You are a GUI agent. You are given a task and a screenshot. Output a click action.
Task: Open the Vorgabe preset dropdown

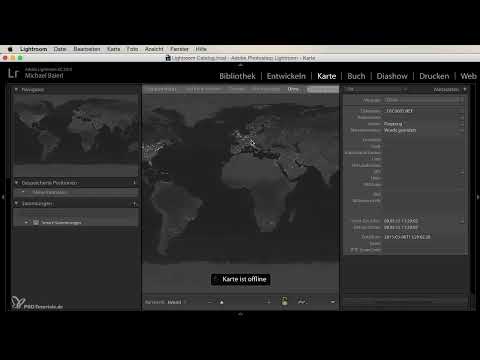click(423, 100)
